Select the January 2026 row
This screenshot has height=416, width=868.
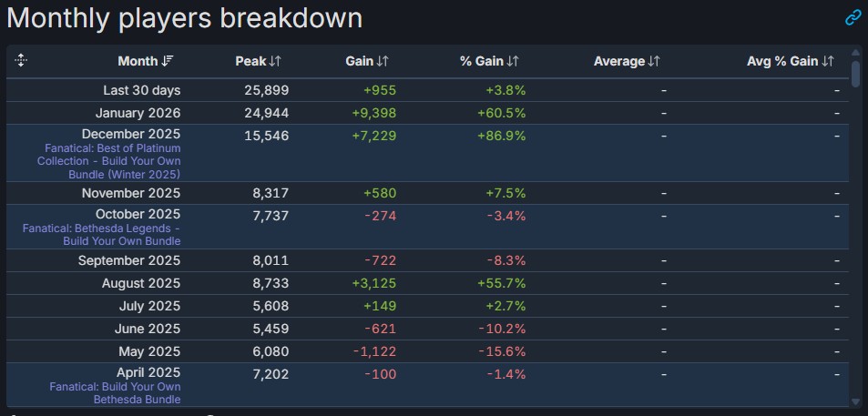pos(138,113)
